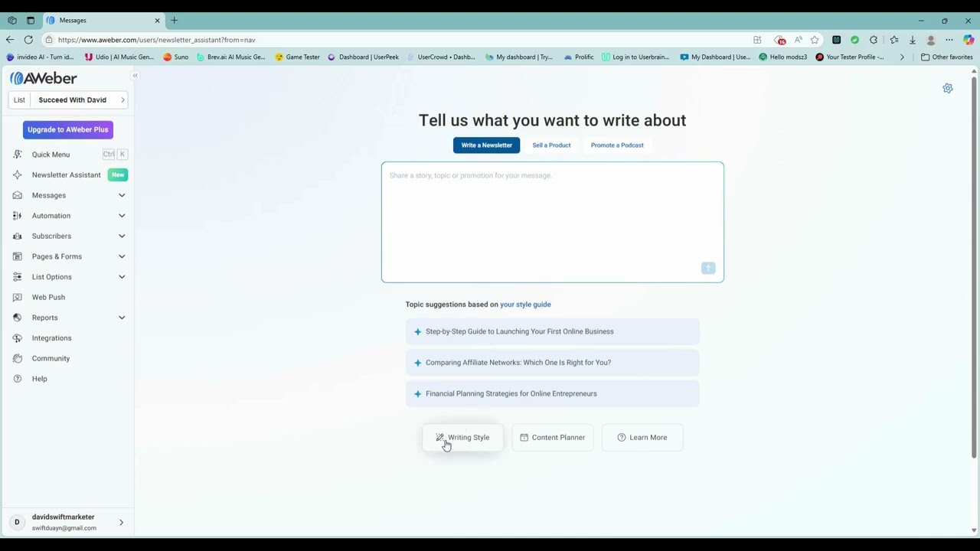Add page to favorites star icon
The height and width of the screenshot is (551, 980).
[815, 40]
